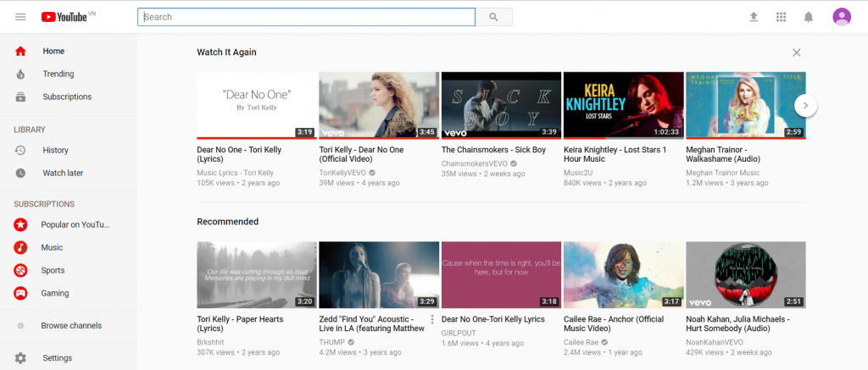This screenshot has width=868, height=370.
Task: Open pink Dear No One lyrics thumbnail
Action: (x=502, y=275)
